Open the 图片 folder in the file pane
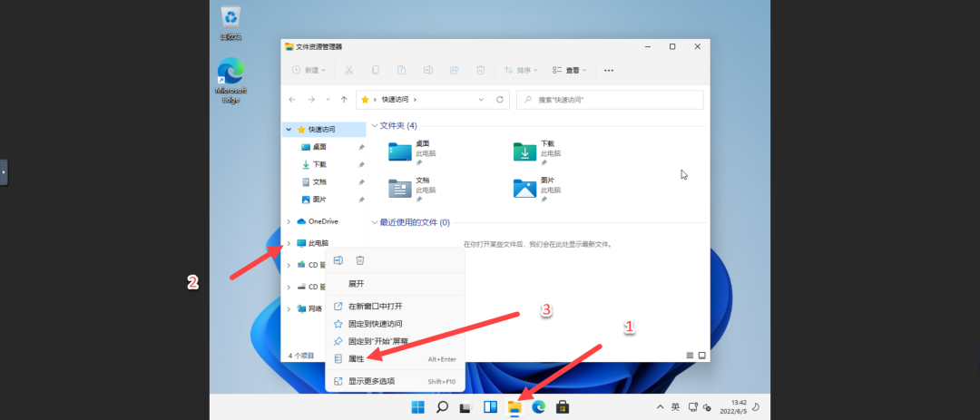 [x=525, y=188]
